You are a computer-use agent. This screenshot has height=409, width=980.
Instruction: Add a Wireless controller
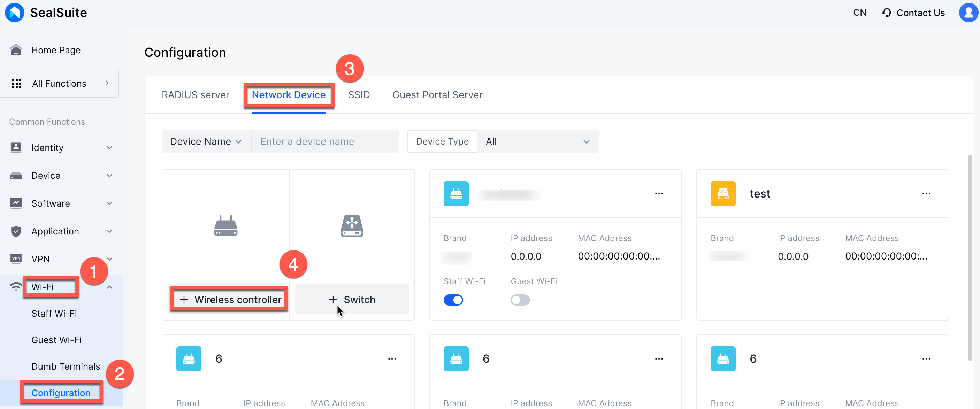[230, 299]
